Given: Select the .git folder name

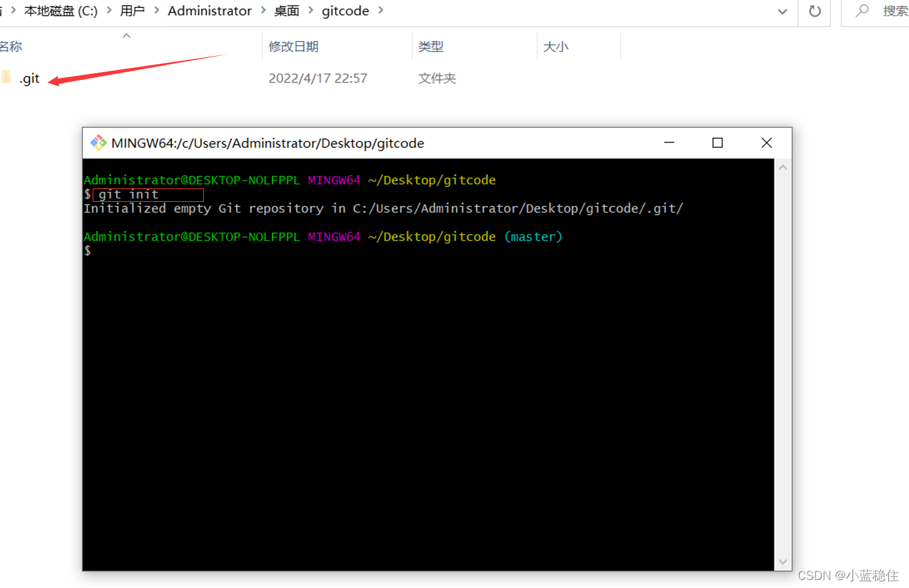Looking at the screenshot, I should tap(29, 79).
